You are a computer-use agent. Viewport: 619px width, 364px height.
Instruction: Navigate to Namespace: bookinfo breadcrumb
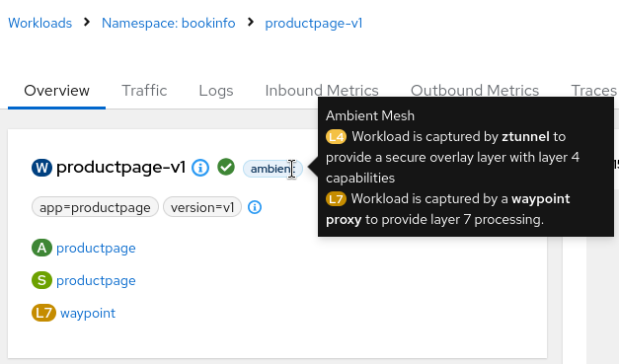tap(169, 23)
